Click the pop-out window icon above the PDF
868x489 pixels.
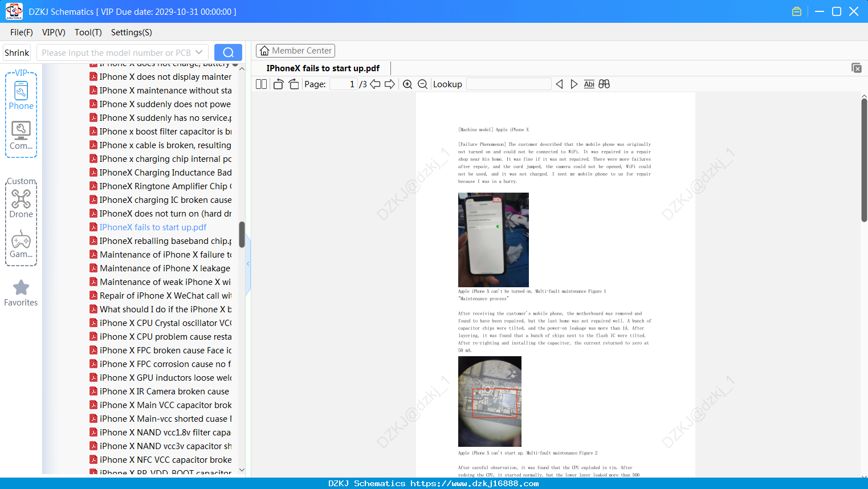857,68
